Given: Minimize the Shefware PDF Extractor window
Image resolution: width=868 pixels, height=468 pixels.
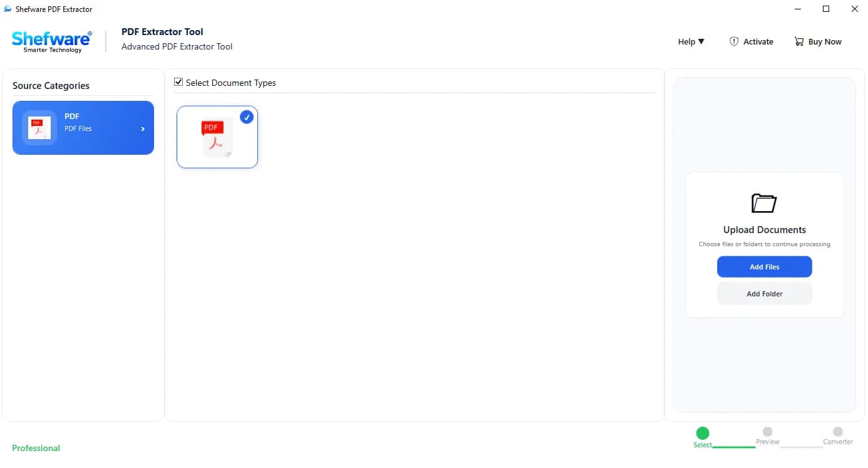Looking at the screenshot, I should (798, 9).
